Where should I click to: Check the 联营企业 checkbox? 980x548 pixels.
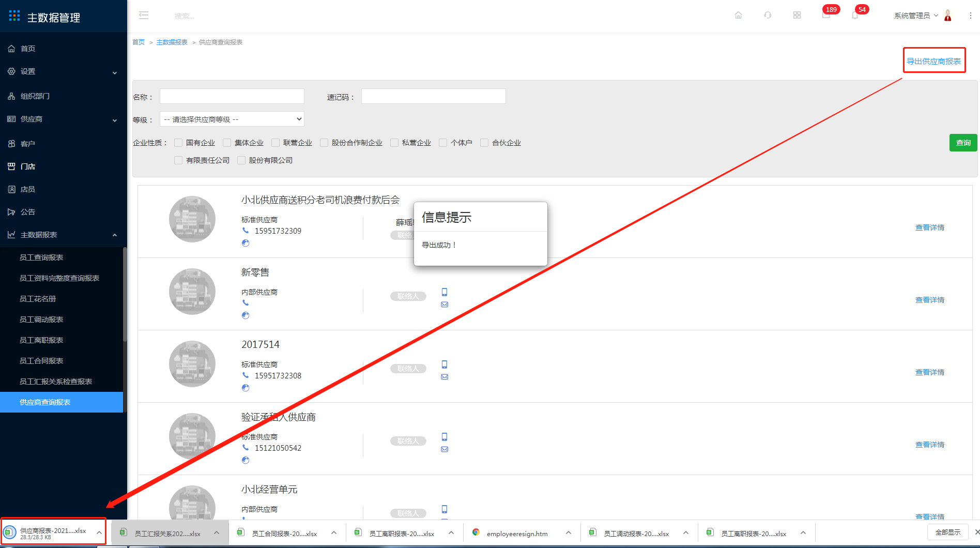pos(275,143)
